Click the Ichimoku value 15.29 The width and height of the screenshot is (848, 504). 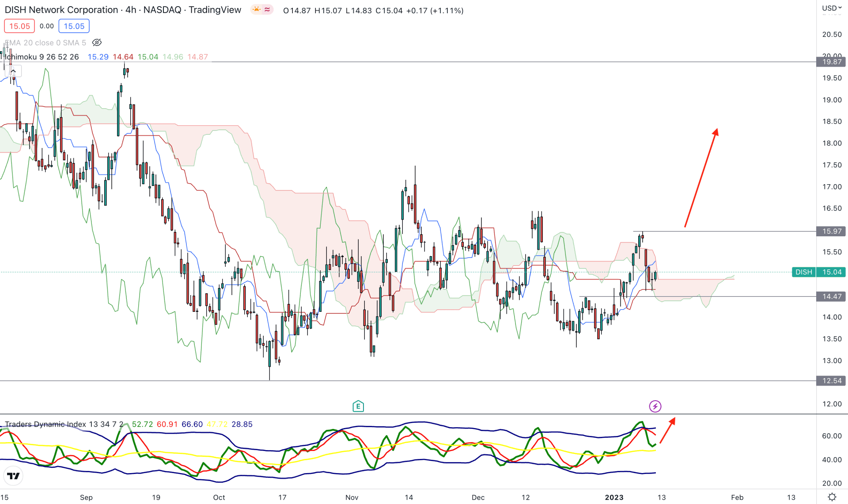98,57
